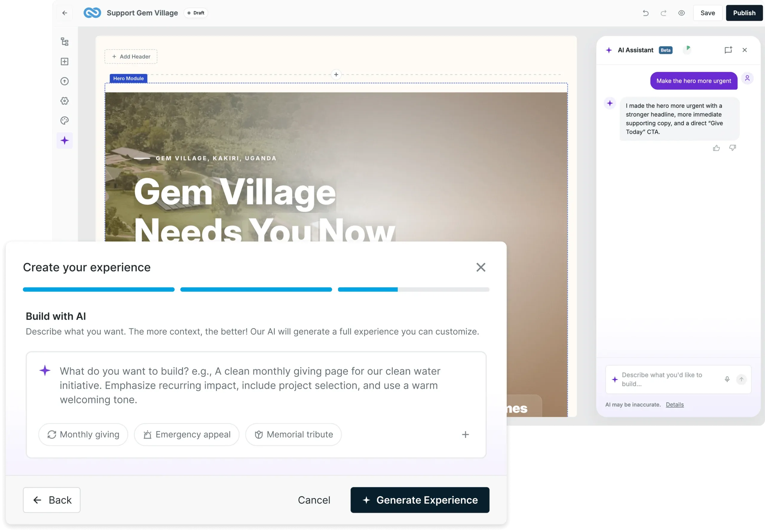Screen dimensions: 765x532
Task: Click the Add Header button
Action: click(131, 57)
